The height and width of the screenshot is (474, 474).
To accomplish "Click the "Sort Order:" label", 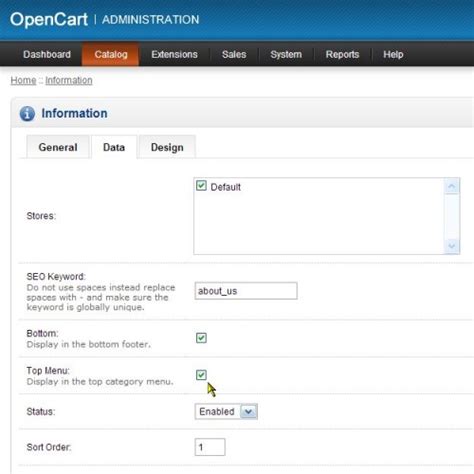I will [49, 447].
